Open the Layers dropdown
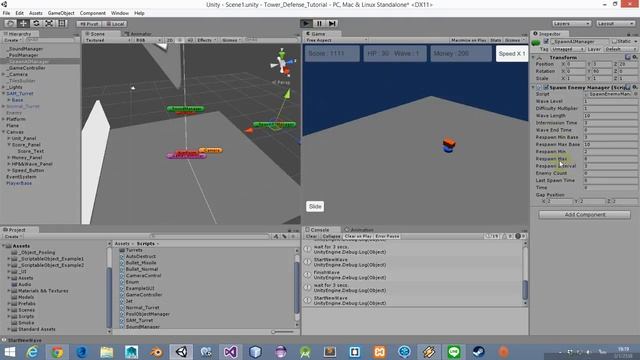Screen dimensions: 640x360 pos(571,24)
